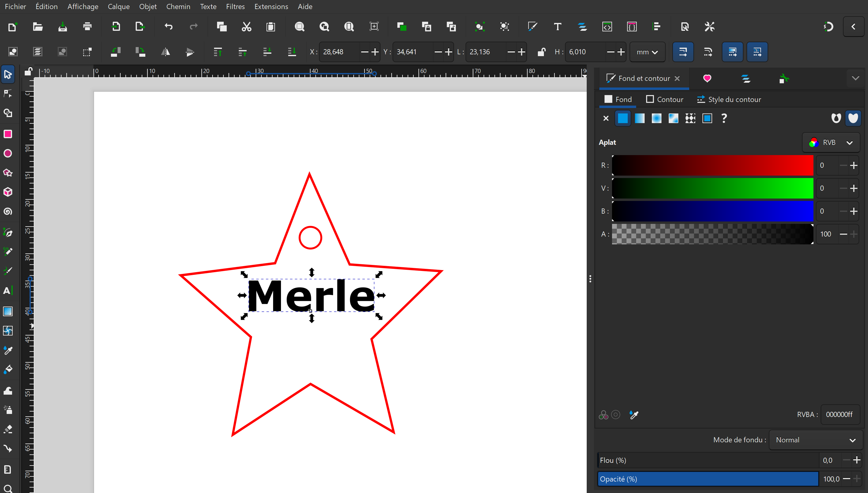Select the Spiral tool
Screen dimensions: 868x493
point(8,212)
